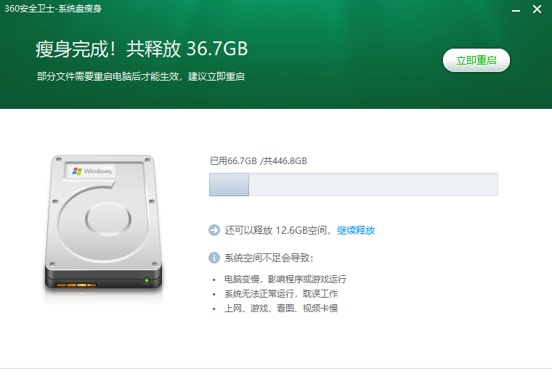Click the orange indicator lights on the drive
552x392 pixels.
(x=76, y=285)
